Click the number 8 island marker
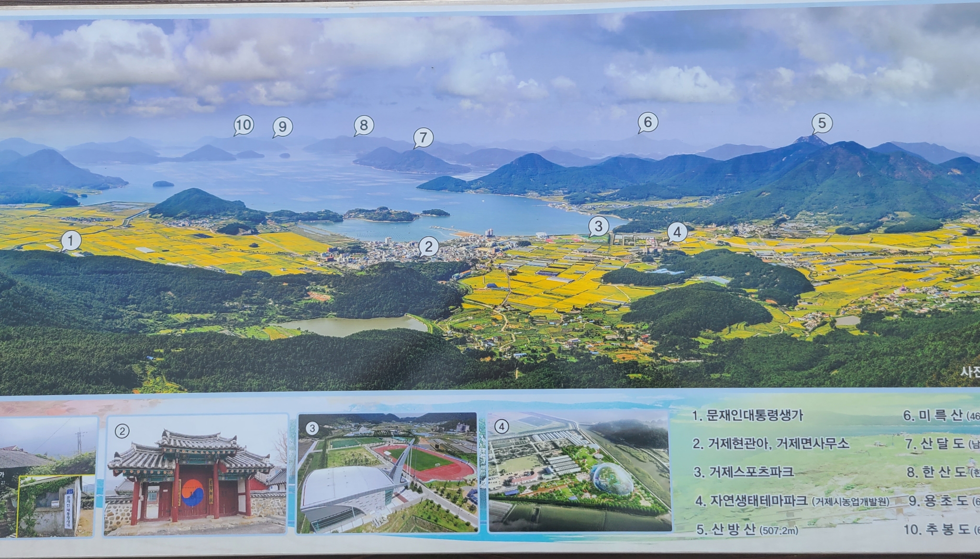The width and height of the screenshot is (980, 559). coord(364,125)
